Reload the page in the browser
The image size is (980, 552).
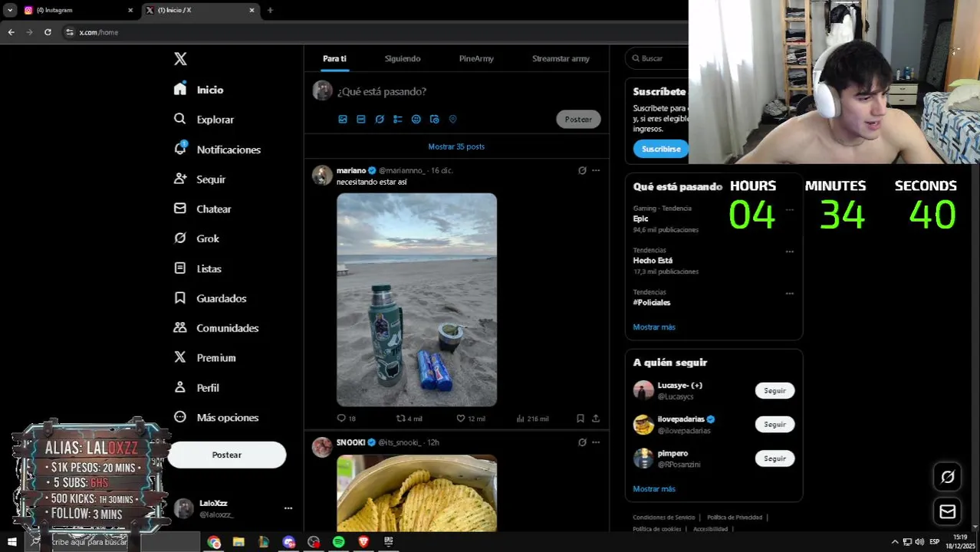pos(48,32)
